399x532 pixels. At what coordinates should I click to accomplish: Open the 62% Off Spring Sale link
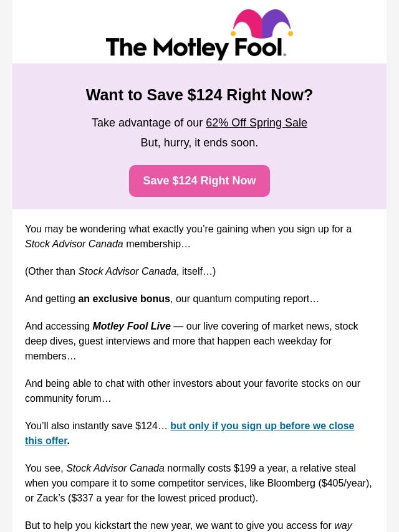tap(256, 123)
